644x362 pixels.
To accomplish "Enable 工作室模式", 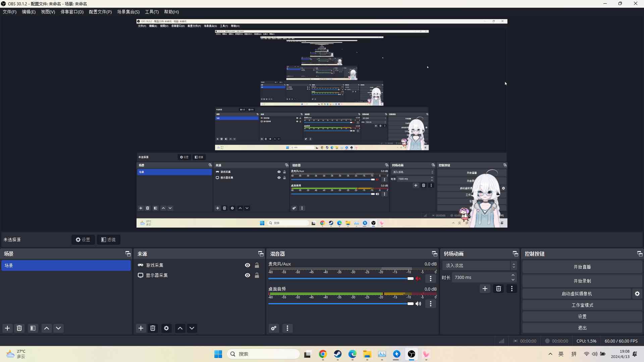I will (582, 305).
